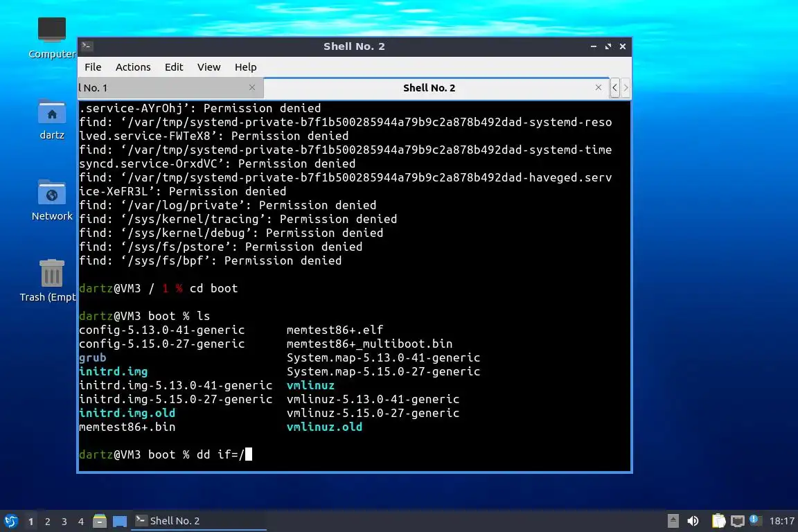Open the Help menu

245,67
